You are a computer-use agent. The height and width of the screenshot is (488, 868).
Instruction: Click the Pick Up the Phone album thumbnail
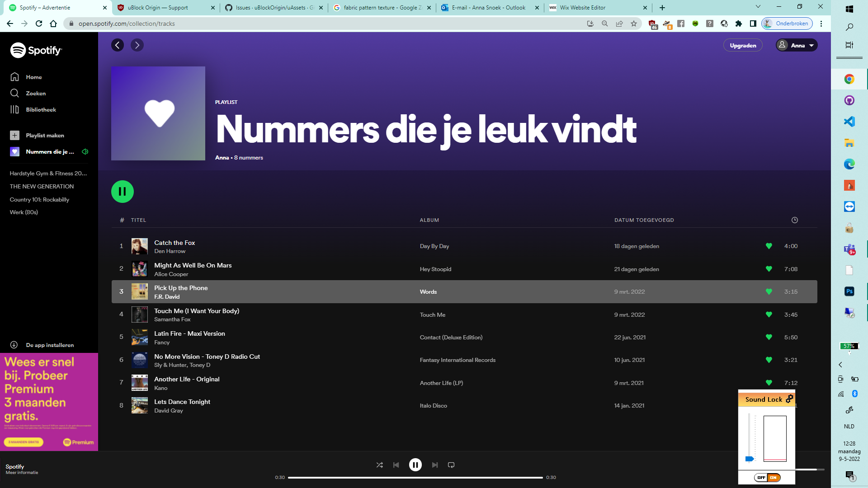coord(139,291)
